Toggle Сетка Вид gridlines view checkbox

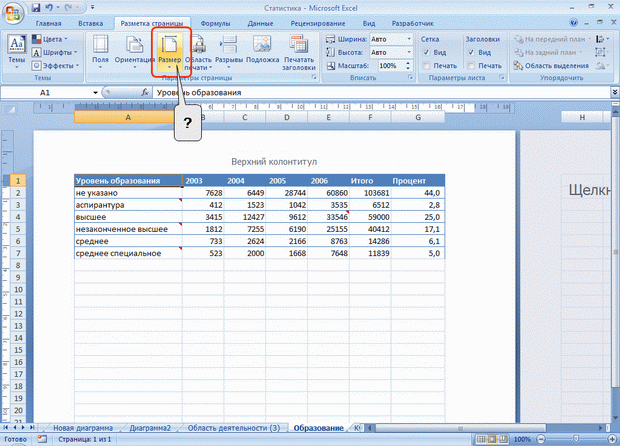coord(426,52)
